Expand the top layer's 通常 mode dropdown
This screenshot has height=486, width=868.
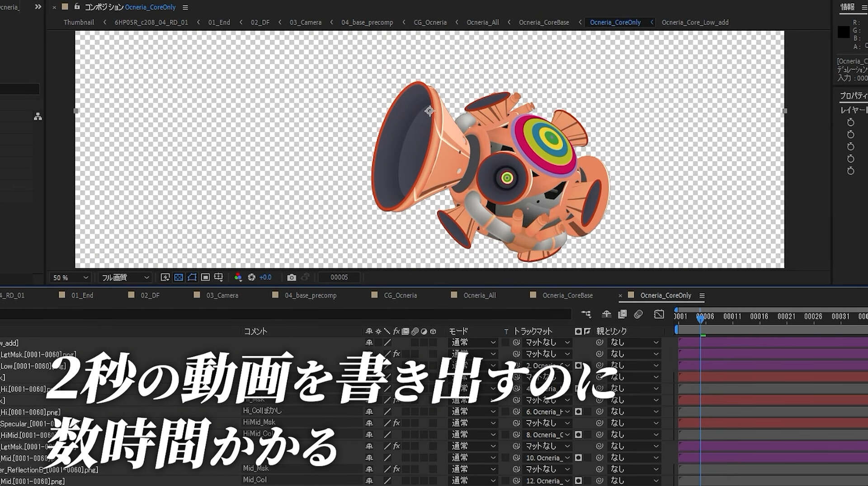(473, 343)
